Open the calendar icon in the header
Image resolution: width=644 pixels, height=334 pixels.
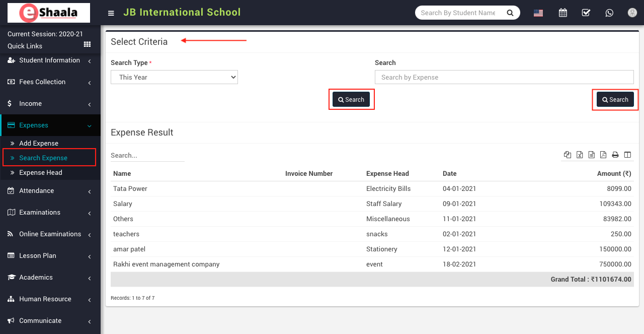[x=562, y=13]
